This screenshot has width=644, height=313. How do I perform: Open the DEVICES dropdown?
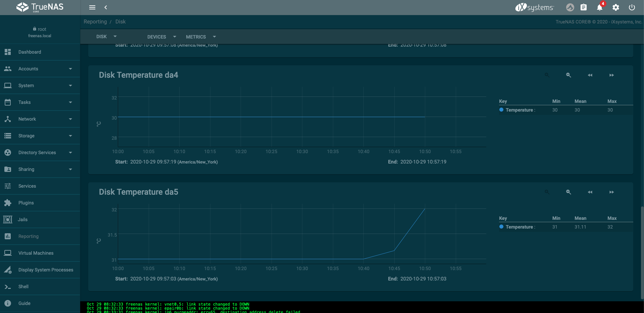pos(162,37)
